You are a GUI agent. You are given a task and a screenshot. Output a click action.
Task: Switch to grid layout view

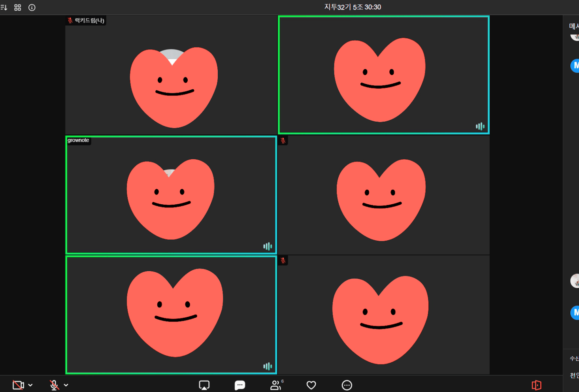[18, 8]
